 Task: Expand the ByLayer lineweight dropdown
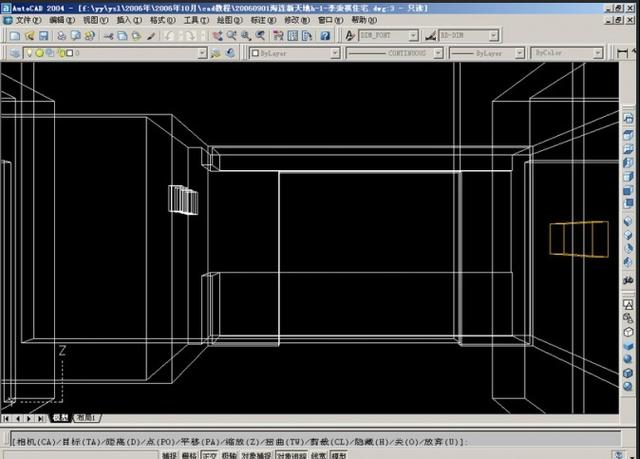tap(519, 53)
